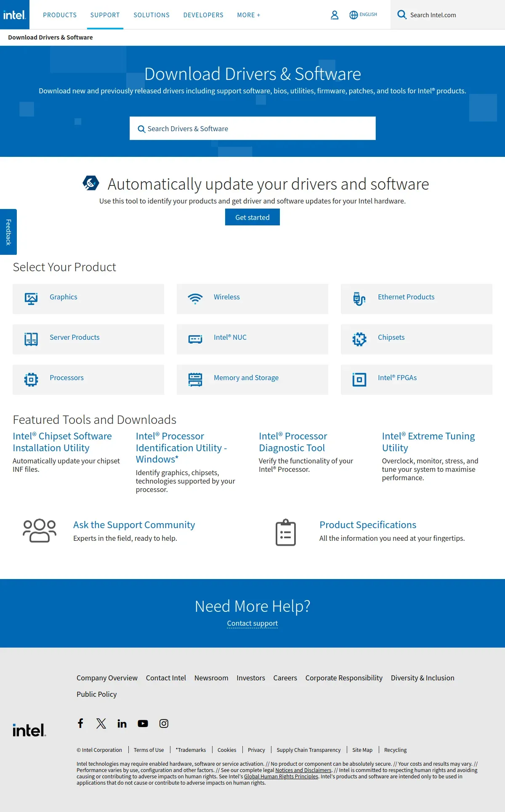Open Intel Chipset Software Installation Utility
Screen dimensions: 505x812
(x=62, y=442)
